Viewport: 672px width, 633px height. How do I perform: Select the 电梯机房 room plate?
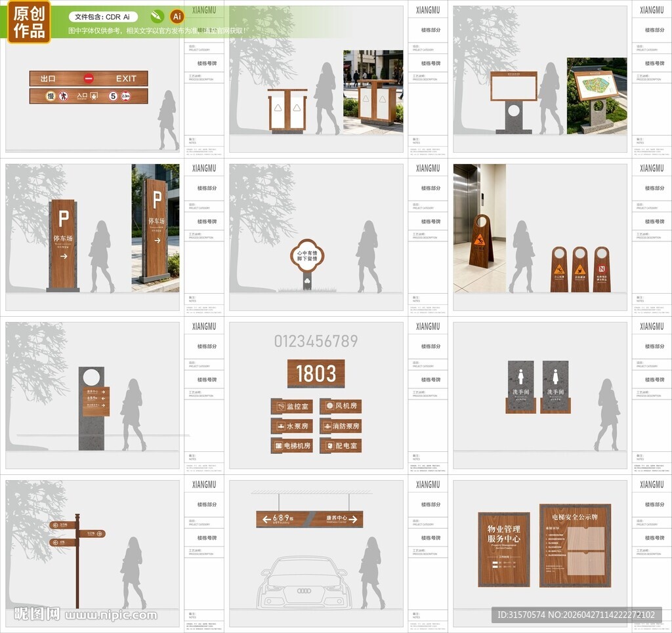click(x=292, y=446)
